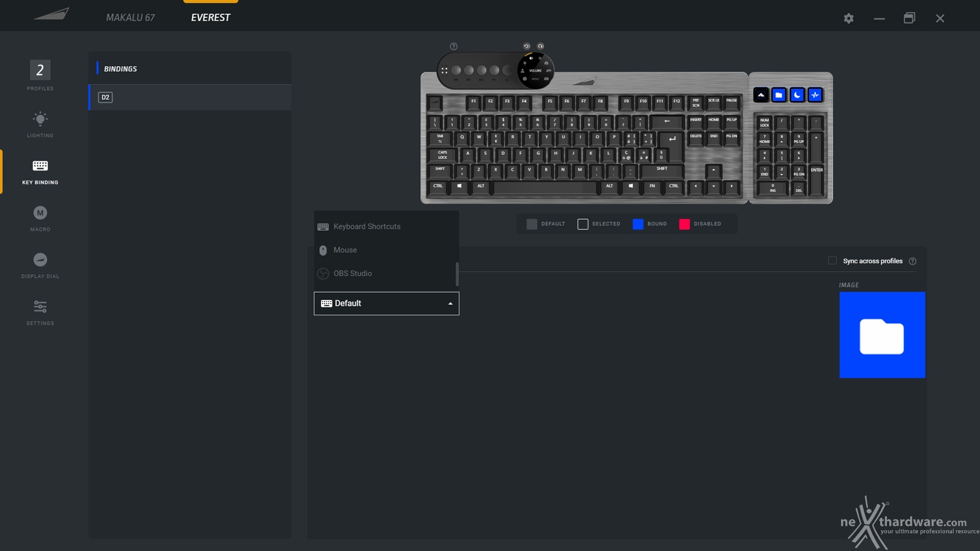Select the folder display key on numpad
Image resolution: width=980 pixels, height=551 pixels.
[x=778, y=95]
